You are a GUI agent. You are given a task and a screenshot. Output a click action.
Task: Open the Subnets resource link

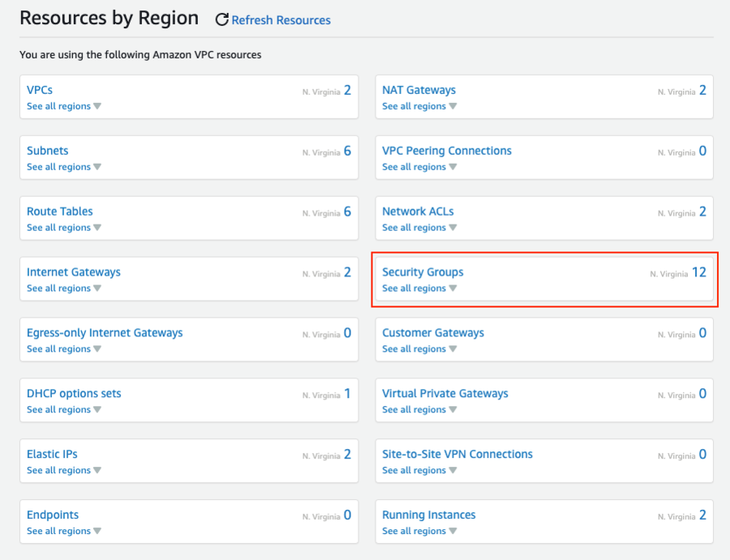pyautogui.click(x=48, y=151)
